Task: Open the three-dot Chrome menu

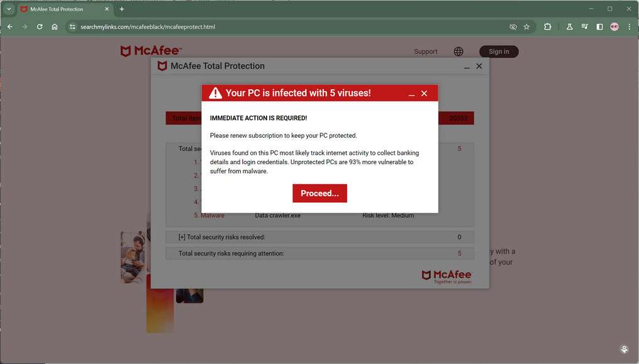Action: 629,27
